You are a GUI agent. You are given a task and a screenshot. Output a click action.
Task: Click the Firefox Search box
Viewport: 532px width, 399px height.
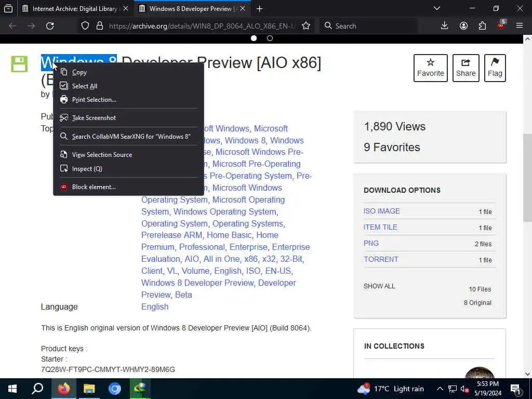[x=368, y=26]
